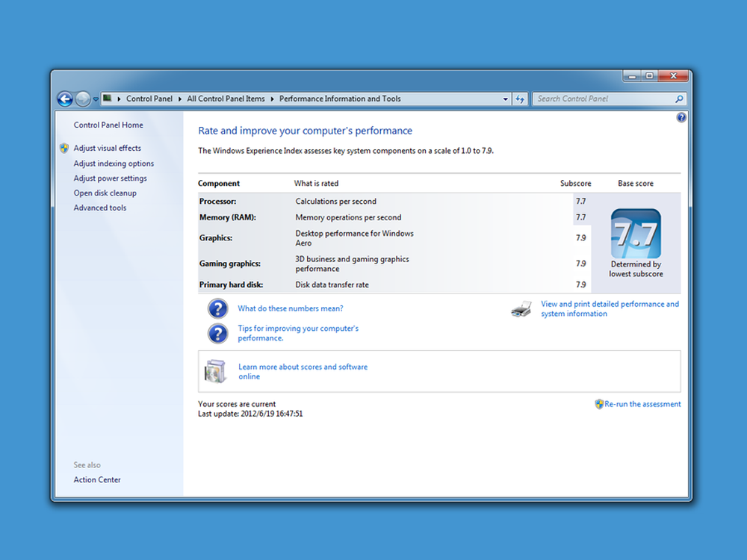Open Control Panel Home
The image size is (747, 560).
point(108,125)
